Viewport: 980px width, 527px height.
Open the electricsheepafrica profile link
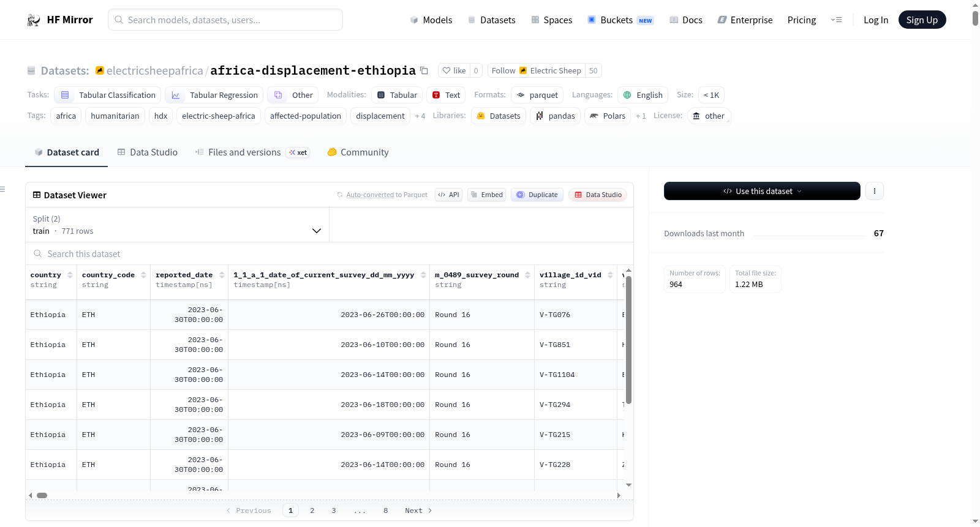click(154, 70)
